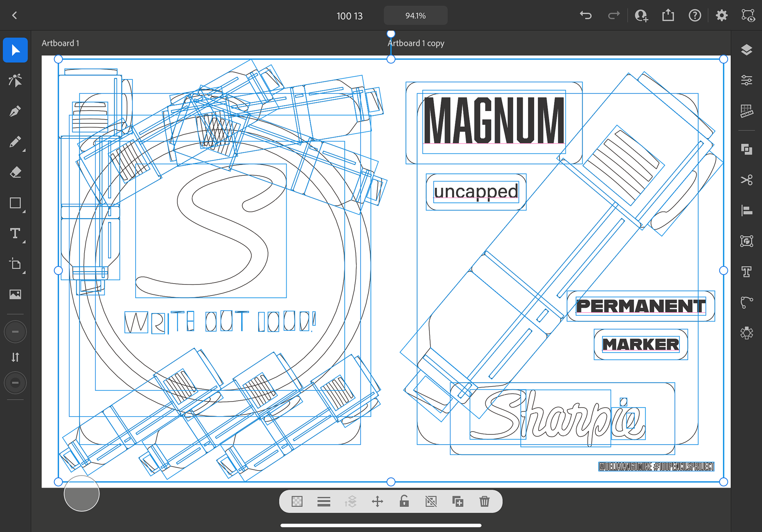
Task: Redo the last action
Action: click(x=614, y=15)
